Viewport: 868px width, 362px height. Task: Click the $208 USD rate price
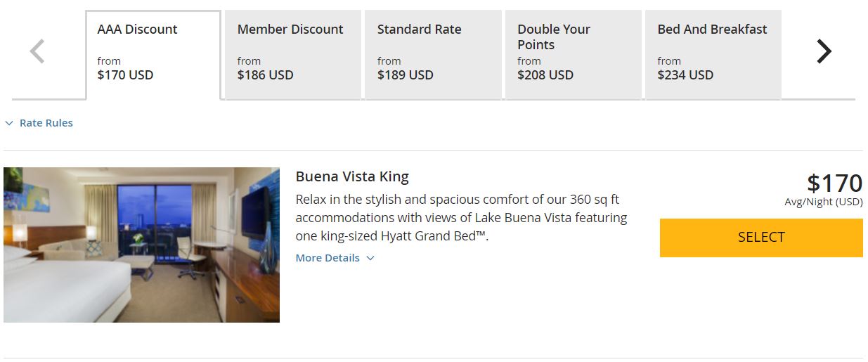[545, 75]
